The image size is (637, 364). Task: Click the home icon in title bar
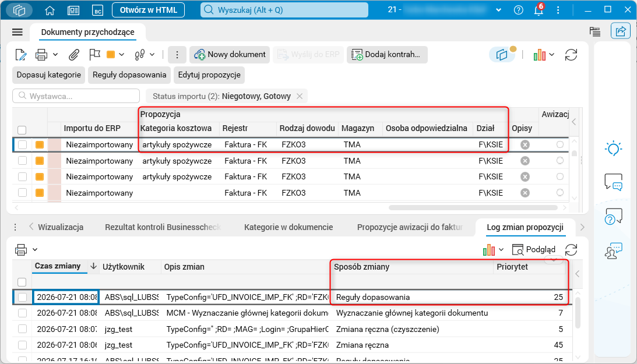click(x=50, y=10)
